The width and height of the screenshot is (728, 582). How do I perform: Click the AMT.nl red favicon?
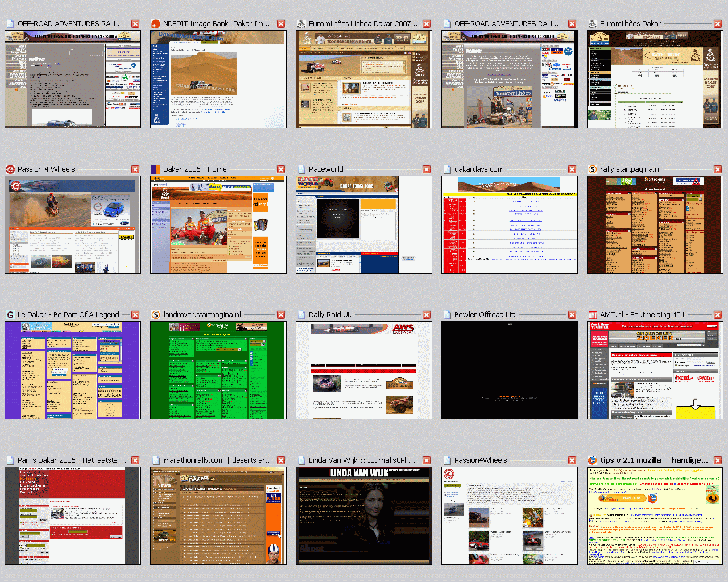(x=593, y=315)
